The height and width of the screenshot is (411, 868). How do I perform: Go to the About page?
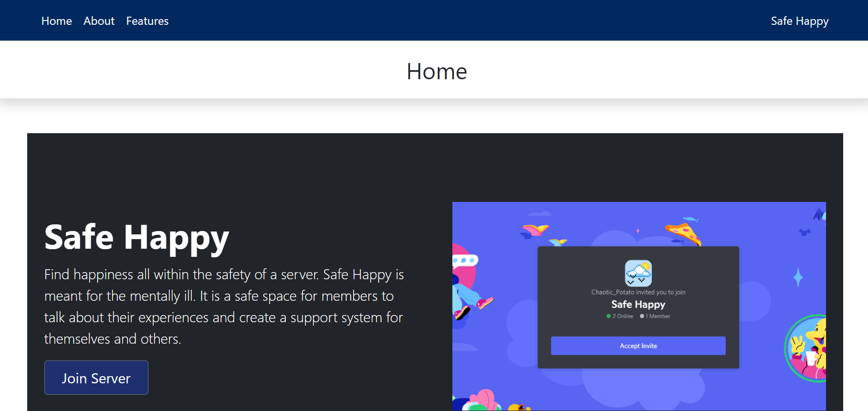tap(99, 21)
